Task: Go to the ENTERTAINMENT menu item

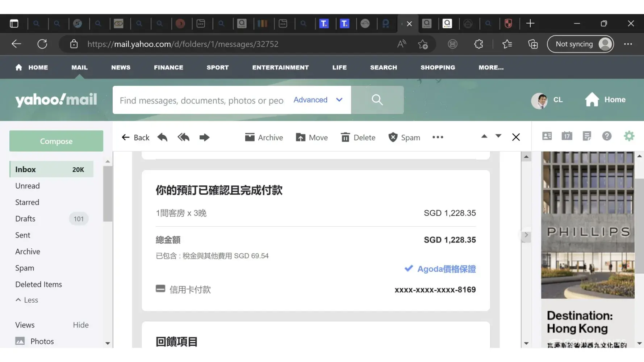Action: click(280, 67)
